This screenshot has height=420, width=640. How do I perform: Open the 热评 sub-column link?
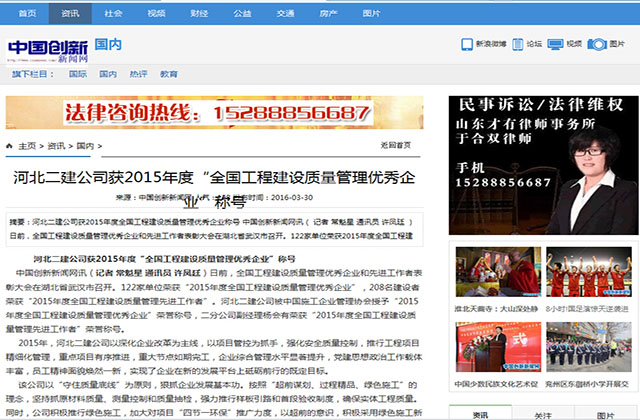pyautogui.click(x=138, y=75)
